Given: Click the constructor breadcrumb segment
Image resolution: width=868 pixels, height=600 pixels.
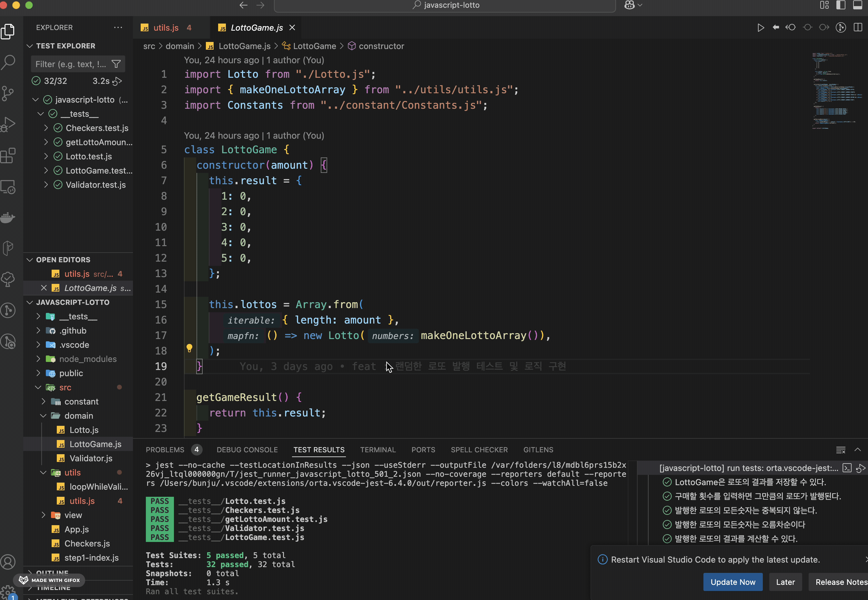Looking at the screenshot, I should click(x=381, y=46).
